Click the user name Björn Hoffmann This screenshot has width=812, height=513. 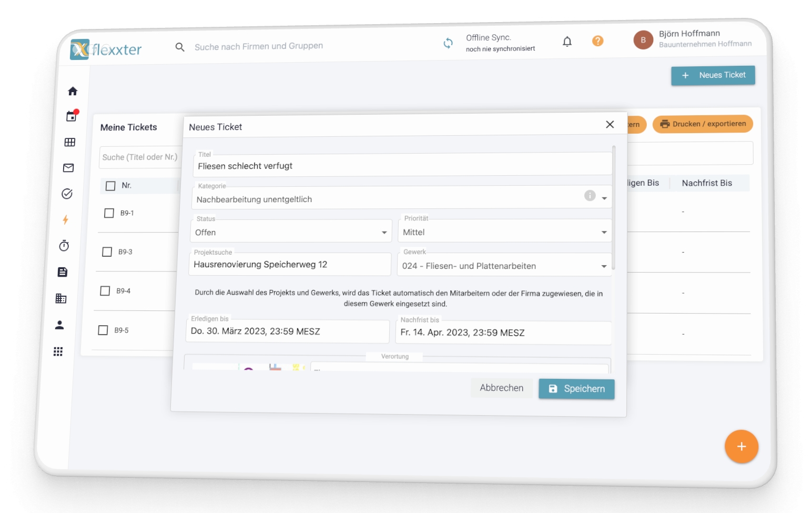click(689, 34)
